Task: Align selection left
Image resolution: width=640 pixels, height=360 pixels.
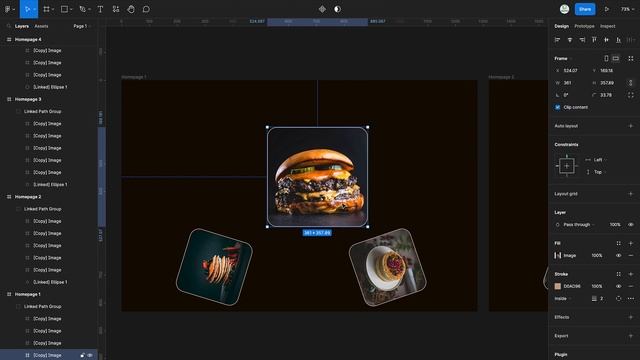Action: click(558, 40)
